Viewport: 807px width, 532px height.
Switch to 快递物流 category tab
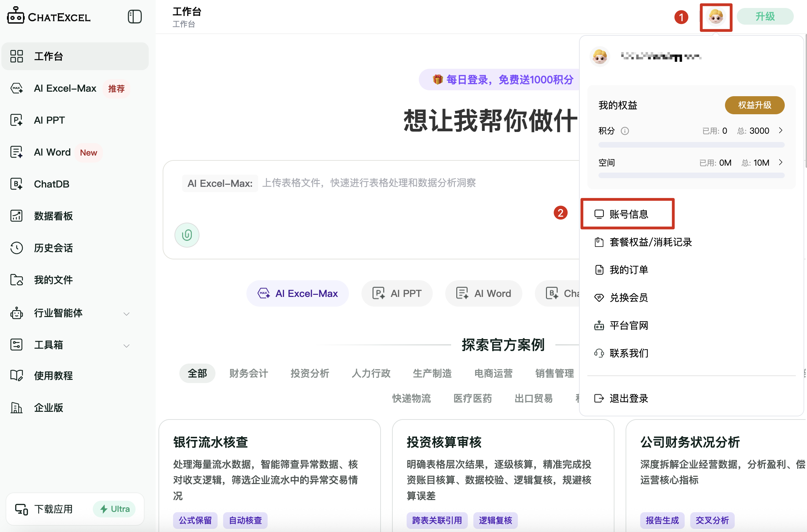coord(411,398)
